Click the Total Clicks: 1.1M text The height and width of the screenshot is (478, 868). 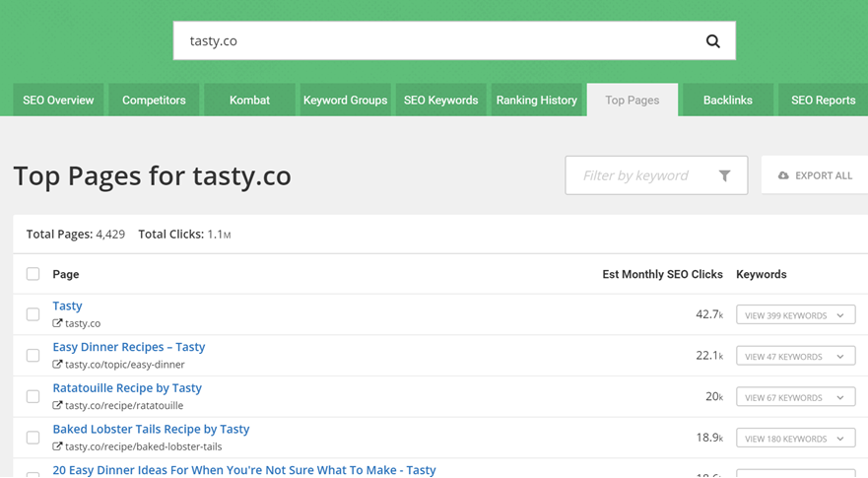pyautogui.click(x=184, y=235)
